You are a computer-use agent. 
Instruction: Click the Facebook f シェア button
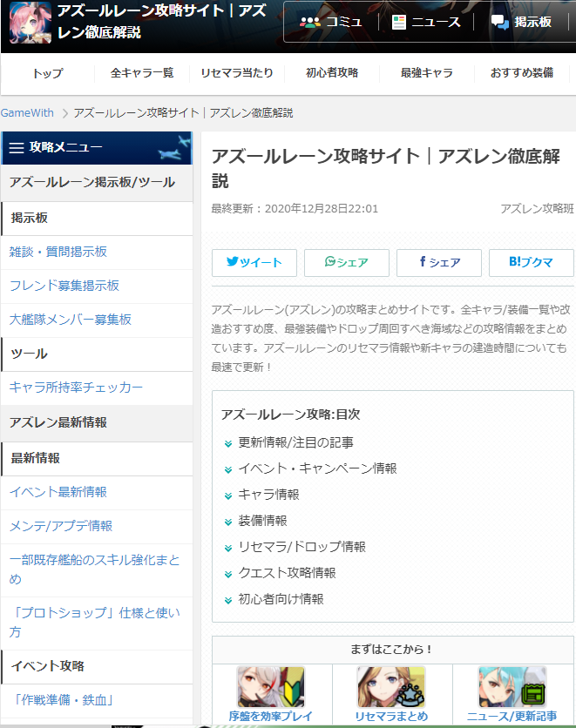coord(439,263)
